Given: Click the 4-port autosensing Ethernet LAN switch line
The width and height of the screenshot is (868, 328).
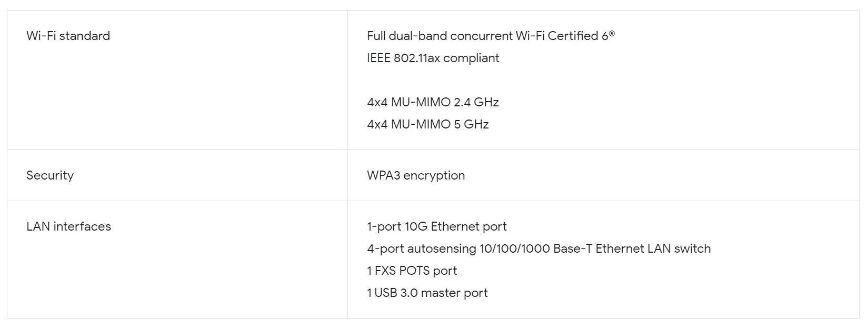Looking at the screenshot, I should pyautogui.click(x=538, y=249).
